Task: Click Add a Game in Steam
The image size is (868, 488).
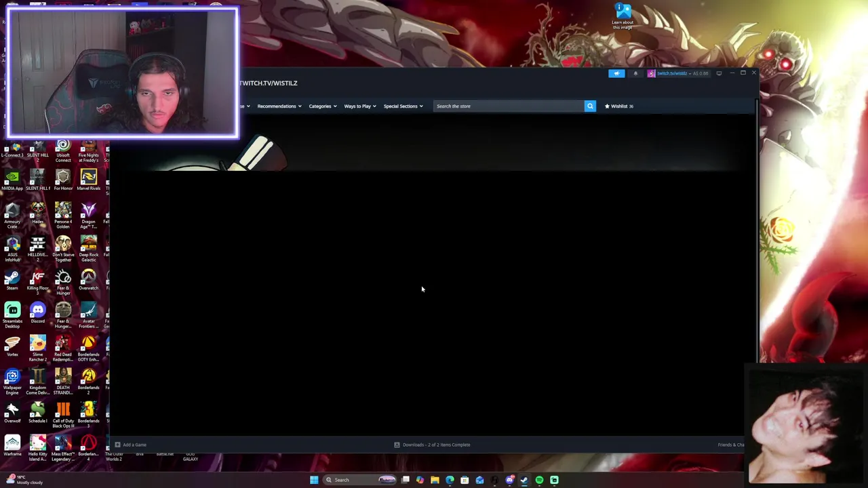Action: [130, 445]
